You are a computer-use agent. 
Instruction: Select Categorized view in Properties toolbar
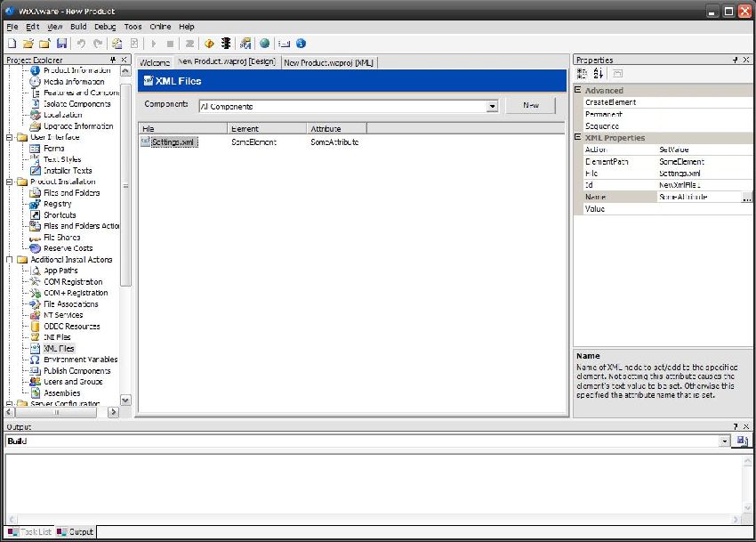tap(582, 73)
